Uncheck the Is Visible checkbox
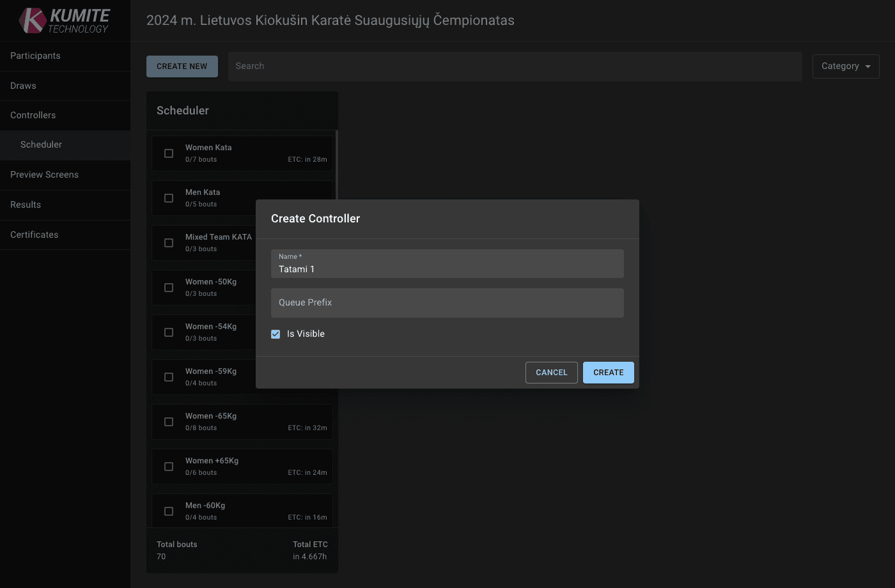Viewport: 895px width, 588px height. [275, 334]
